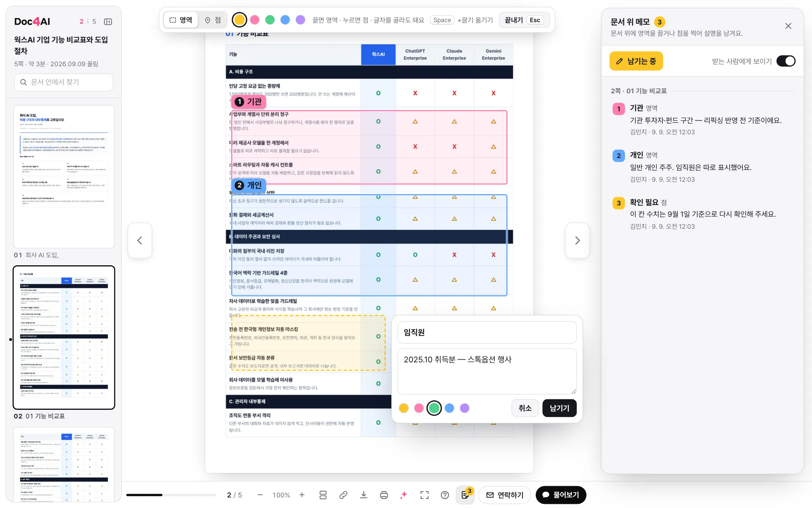
Task: Click the 회사 데이터를 모델 학습에 미사용 row title
Action: [x=261, y=380]
